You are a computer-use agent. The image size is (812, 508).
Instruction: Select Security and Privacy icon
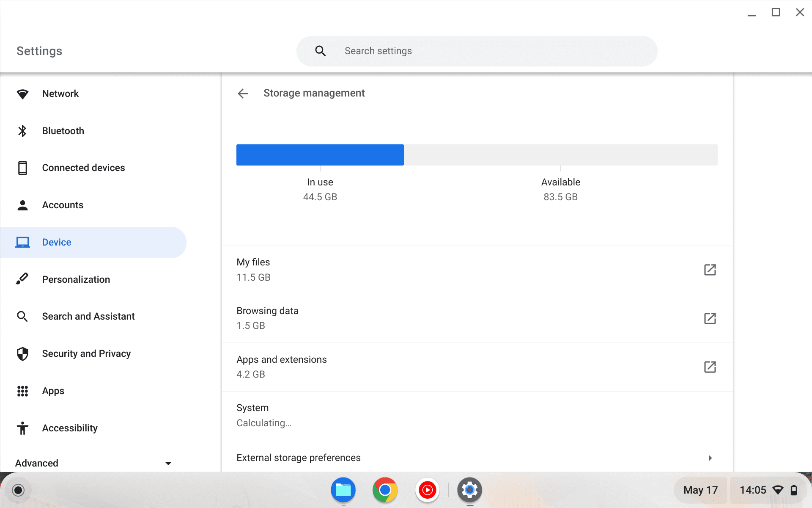[22, 353]
